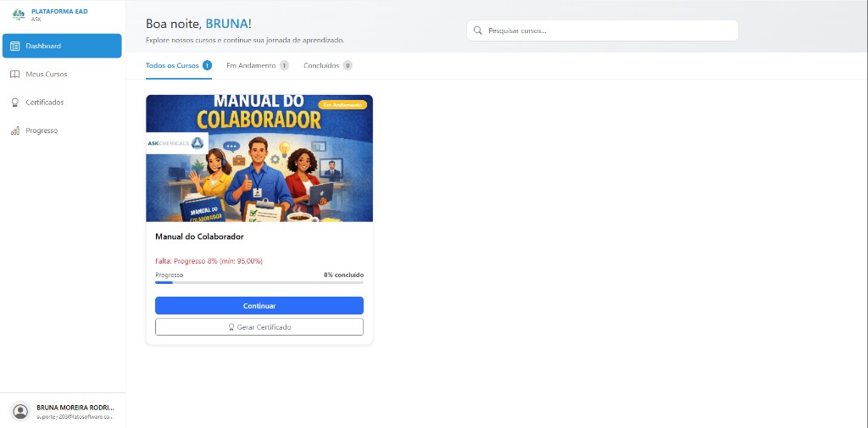Image resolution: width=868 pixels, height=428 pixels.
Task: Click the PLATAFORMA EAD title text
Action: (x=59, y=11)
